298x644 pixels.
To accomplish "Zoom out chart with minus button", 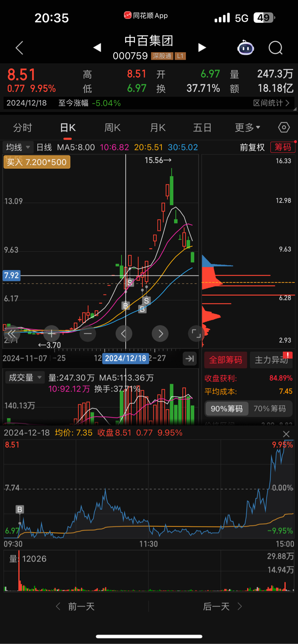I will [x=88, y=333].
